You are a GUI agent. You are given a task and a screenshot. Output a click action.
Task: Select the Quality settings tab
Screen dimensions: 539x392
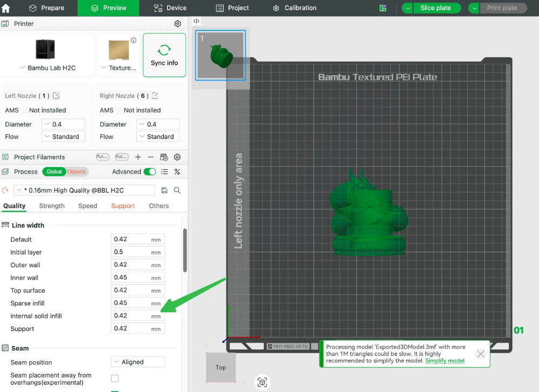pos(15,205)
